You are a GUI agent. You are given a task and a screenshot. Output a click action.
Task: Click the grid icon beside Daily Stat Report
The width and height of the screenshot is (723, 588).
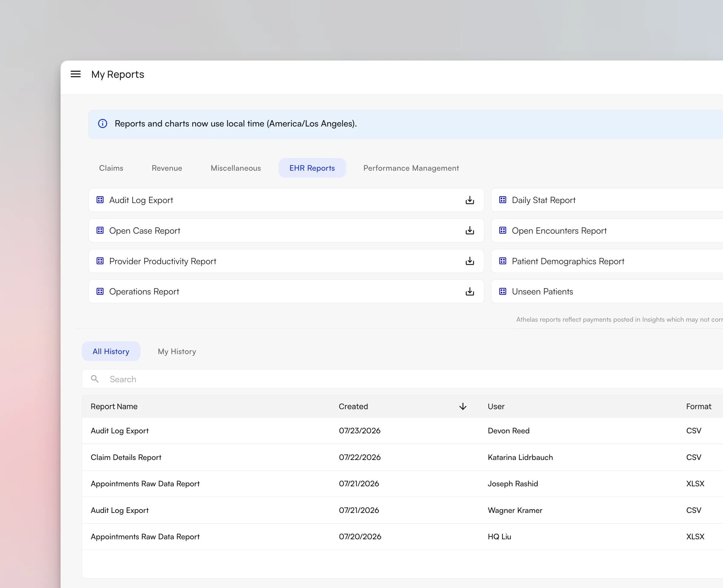(503, 200)
